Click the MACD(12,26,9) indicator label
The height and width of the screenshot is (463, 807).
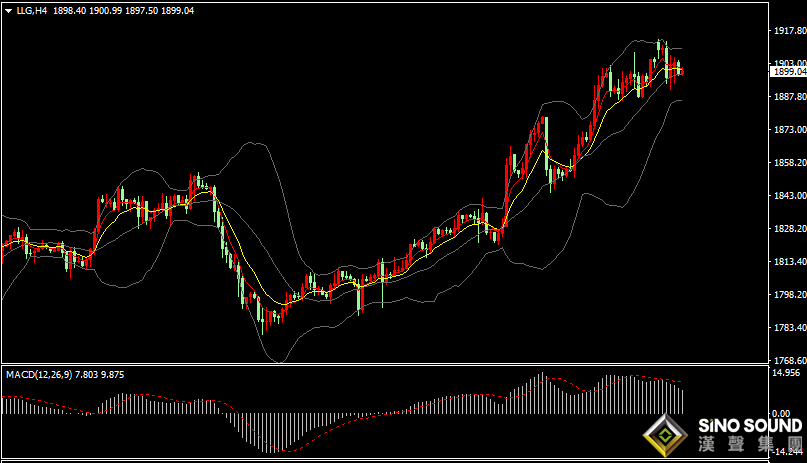tap(39, 375)
